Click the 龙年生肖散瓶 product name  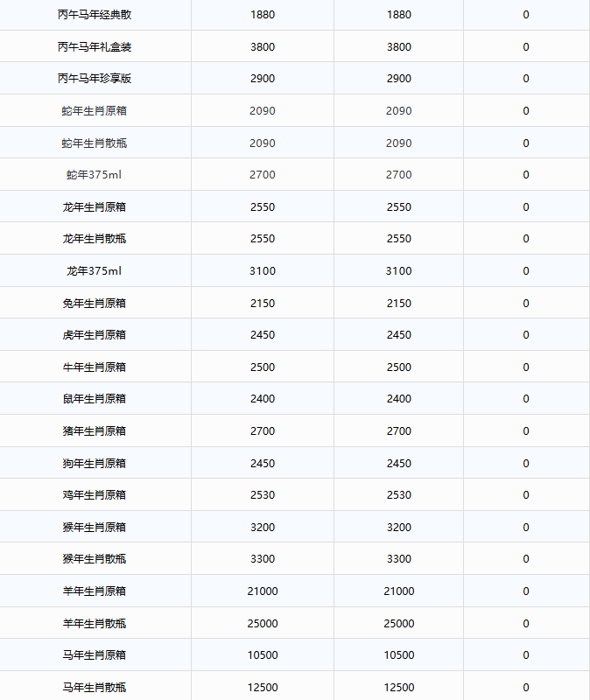pos(95,238)
